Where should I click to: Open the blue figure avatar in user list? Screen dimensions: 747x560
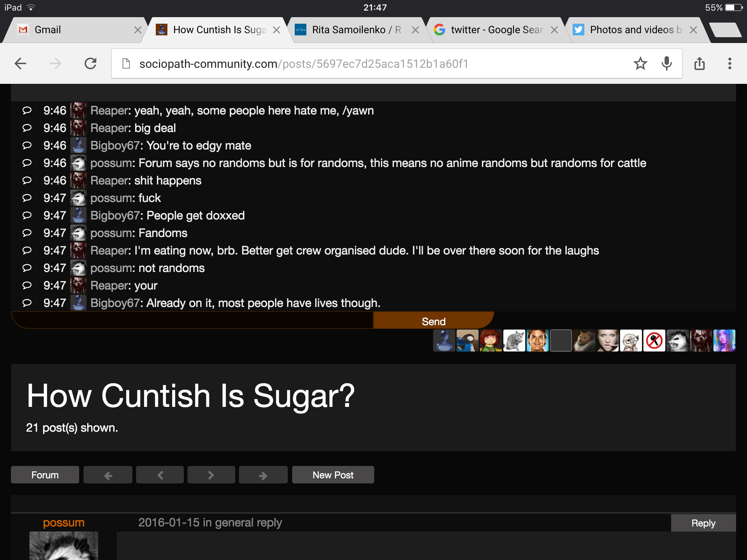[x=444, y=341]
